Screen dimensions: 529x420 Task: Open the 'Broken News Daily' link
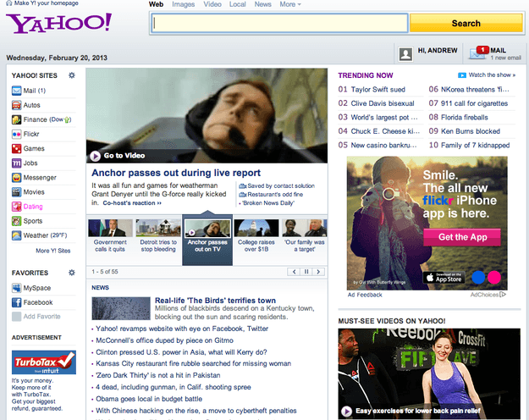268,203
